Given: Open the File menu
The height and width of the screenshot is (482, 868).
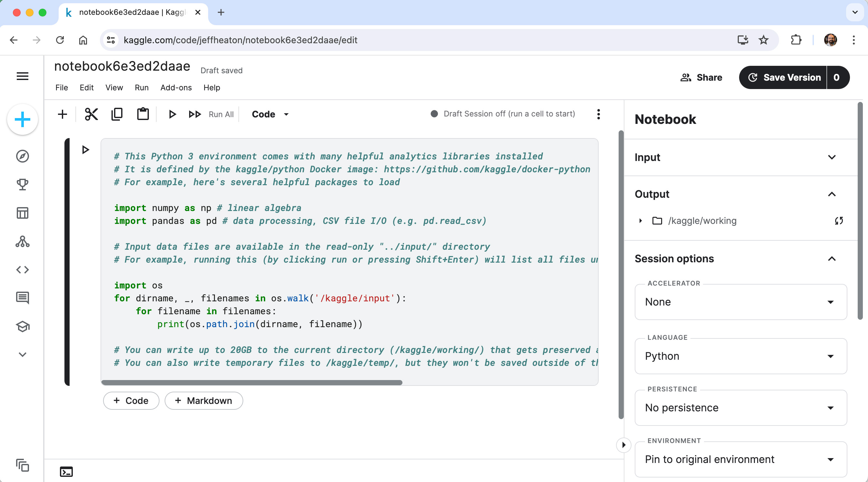Looking at the screenshot, I should (x=61, y=88).
